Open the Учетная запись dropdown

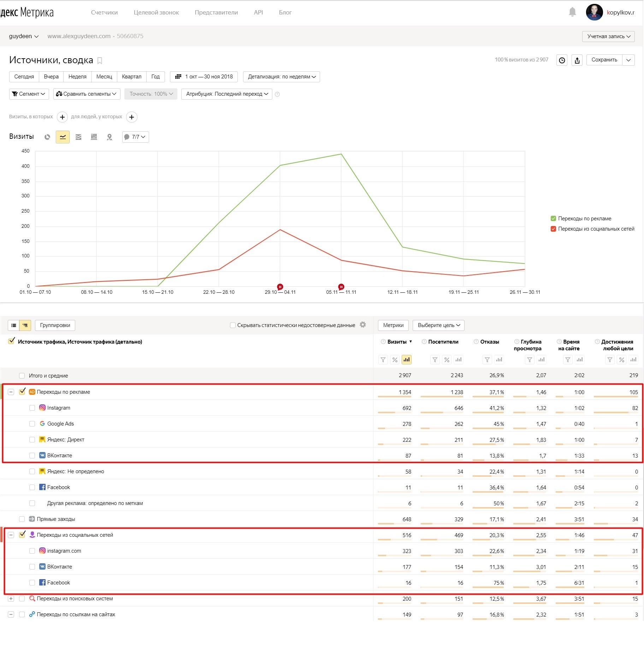coord(608,36)
